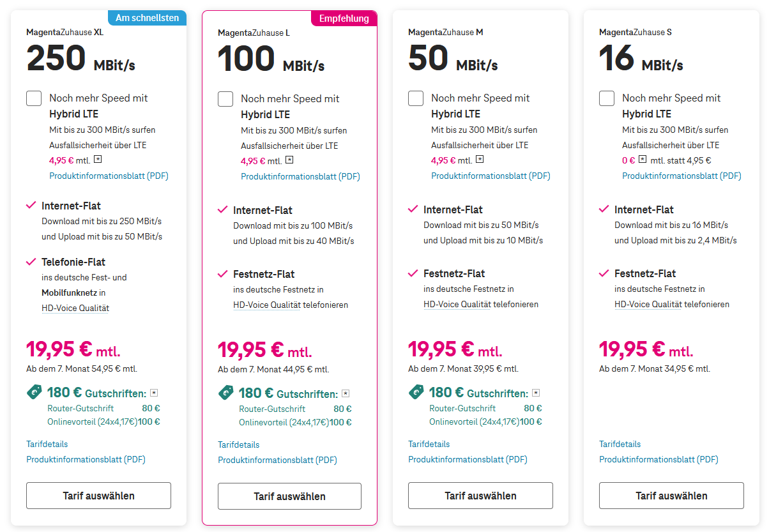This screenshot has width=769, height=532.
Task: Open Tarifdetails of MagentaZuhause M
Action: coord(429,444)
